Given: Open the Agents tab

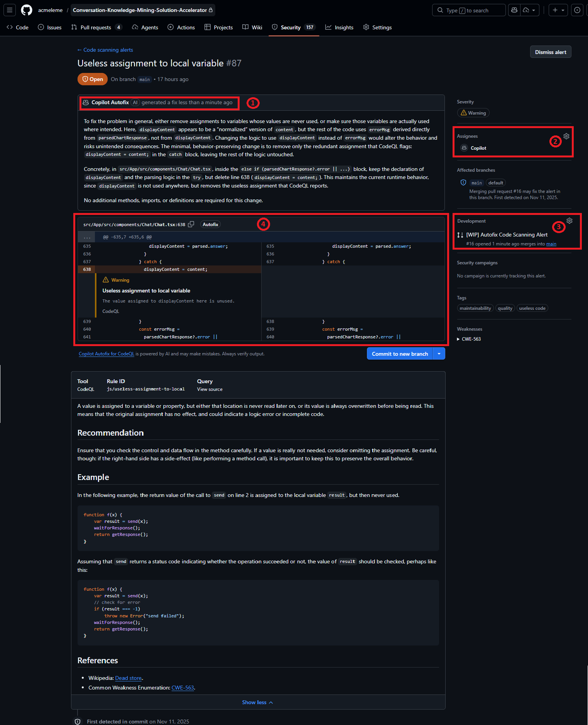Looking at the screenshot, I should [145, 27].
